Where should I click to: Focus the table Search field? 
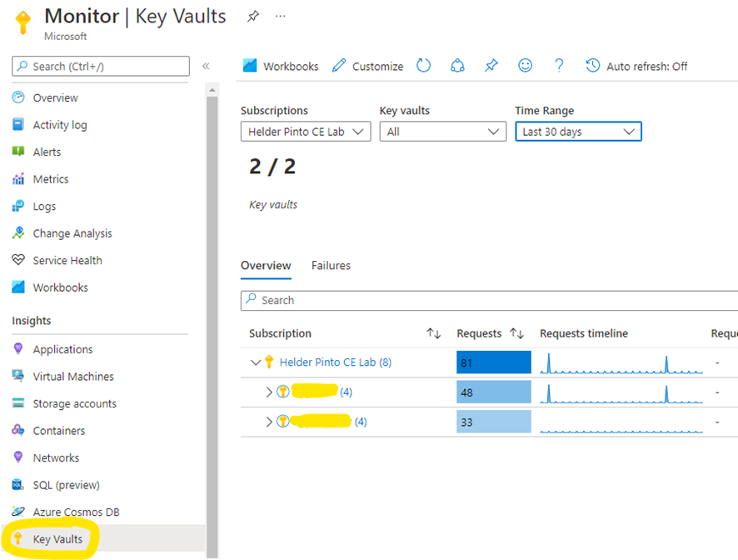[x=489, y=301]
